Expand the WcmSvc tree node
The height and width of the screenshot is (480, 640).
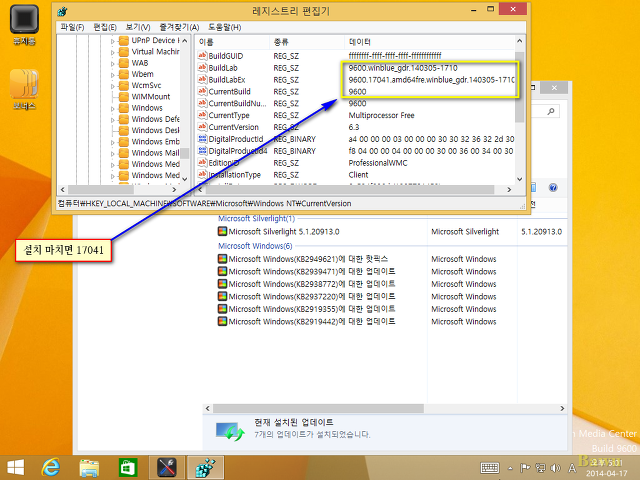pyautogui.click(x=113, y=86)
